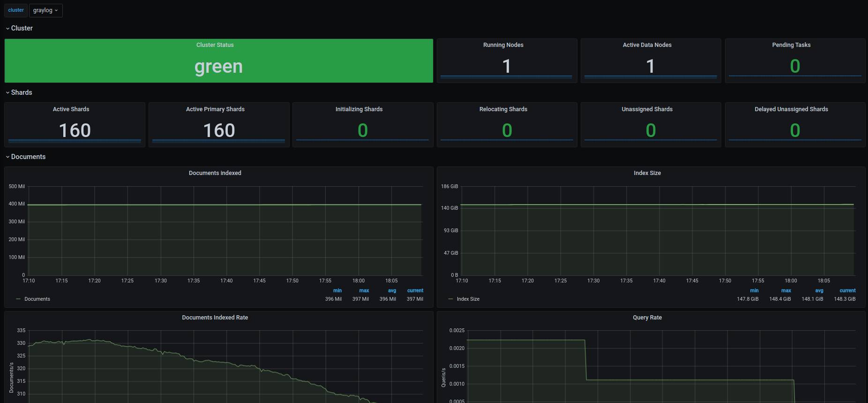This screenshot has width=868, height=403.
Task: Open the Documents Indexed panel title
Action: [x=215, y=173]
